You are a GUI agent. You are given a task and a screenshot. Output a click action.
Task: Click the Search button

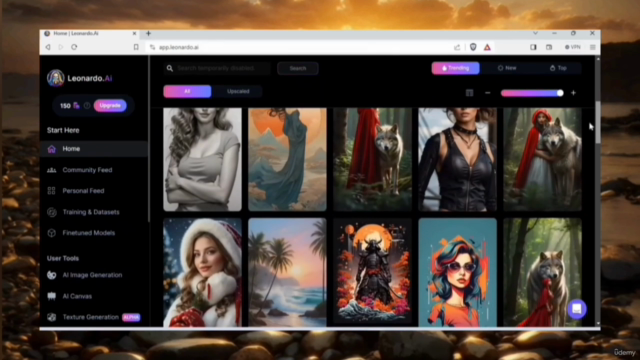pyautogui.click(x=298, y=68)
